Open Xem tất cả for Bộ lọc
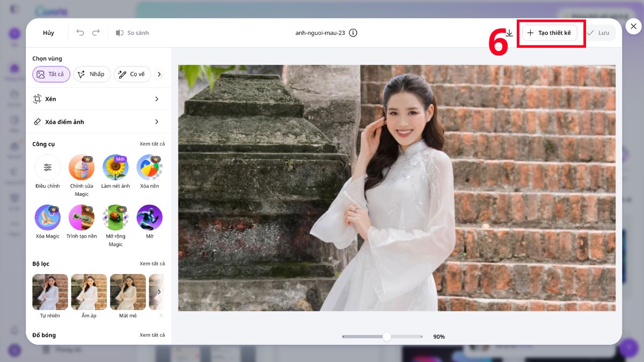This screenshot has height=362, width=644. tap(152, 263)
